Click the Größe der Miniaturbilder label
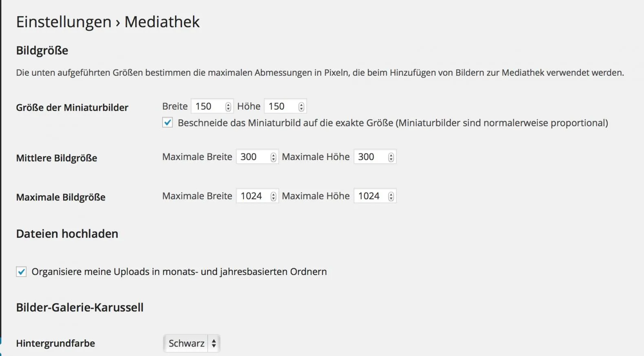This screenshot has height=356, width=644. [x=72, y=108]
